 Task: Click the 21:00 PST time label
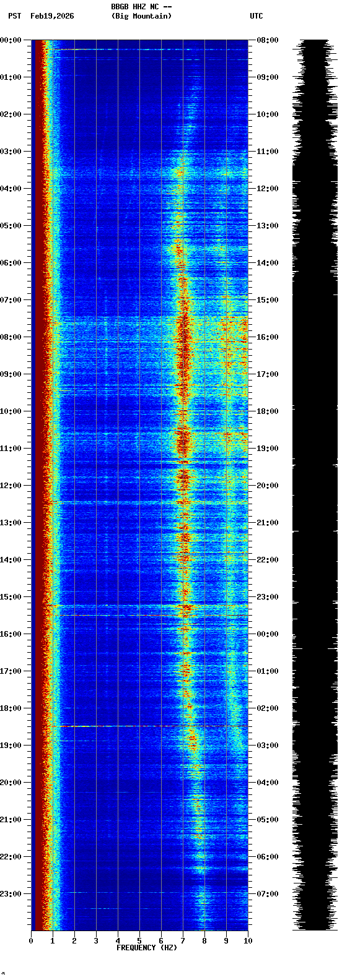[x=11, y=820]
